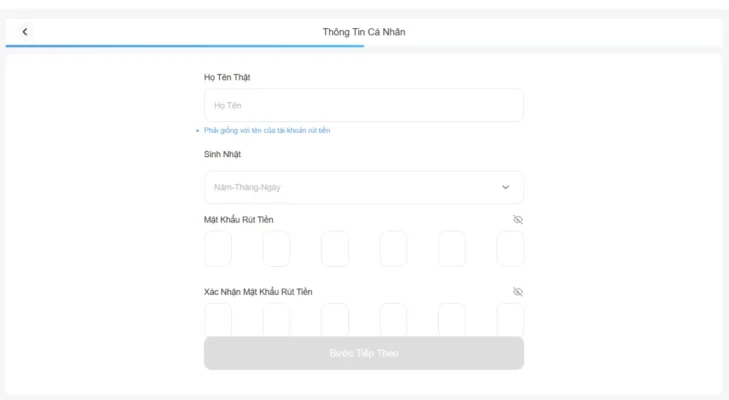
Task: Toggle visibility of Xác Nhận Mật Khẩu
Action: 518,292
